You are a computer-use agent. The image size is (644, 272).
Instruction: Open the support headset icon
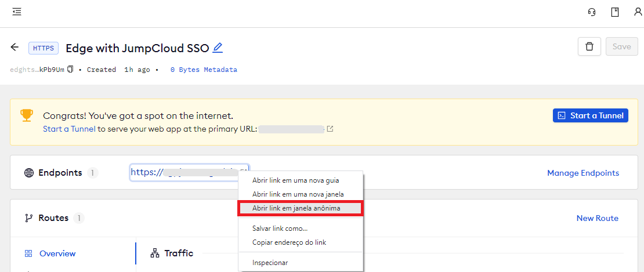pyautogui.click(x=591, y=12)
